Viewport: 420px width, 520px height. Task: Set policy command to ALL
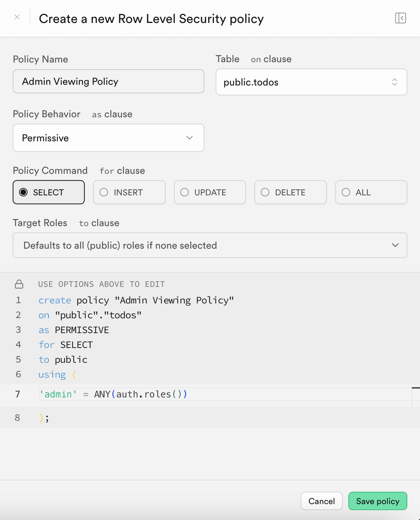pos(371,192)
